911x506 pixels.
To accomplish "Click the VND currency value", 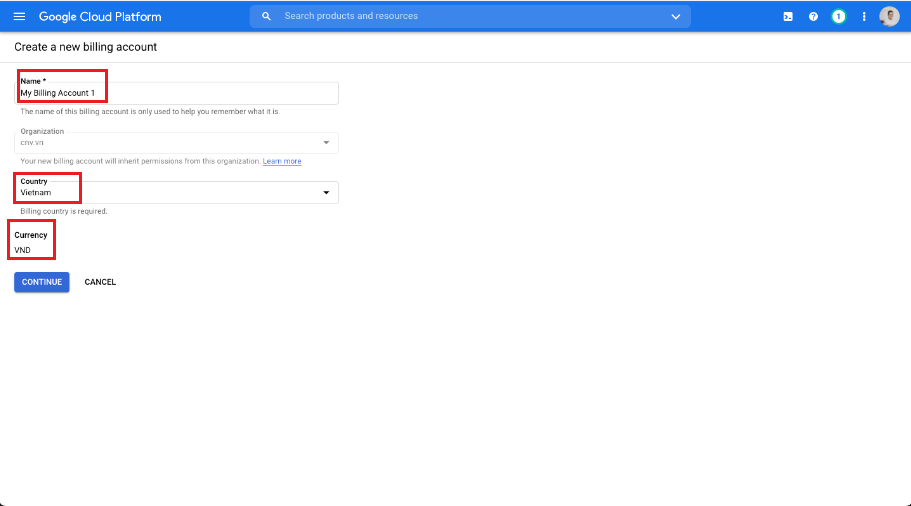I will [x=23, y=250].
